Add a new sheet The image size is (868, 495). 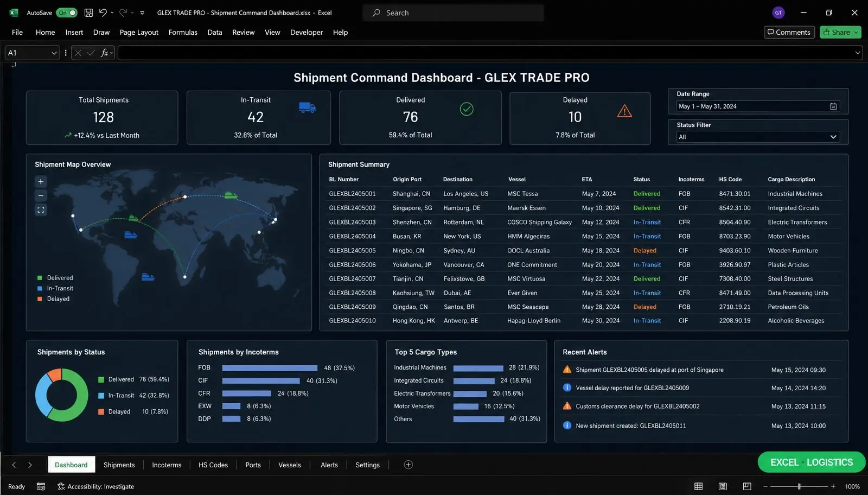click(x=409, y=465)
